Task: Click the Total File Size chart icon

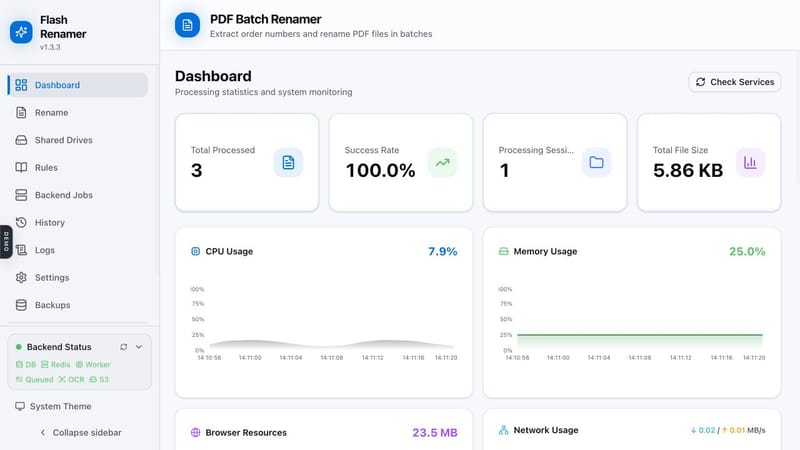Action: tap(751, 162)
